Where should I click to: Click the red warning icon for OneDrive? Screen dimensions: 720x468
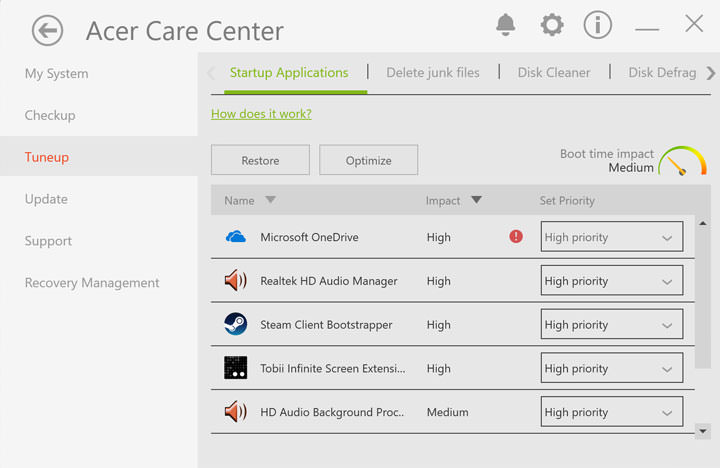click(516, 237)
